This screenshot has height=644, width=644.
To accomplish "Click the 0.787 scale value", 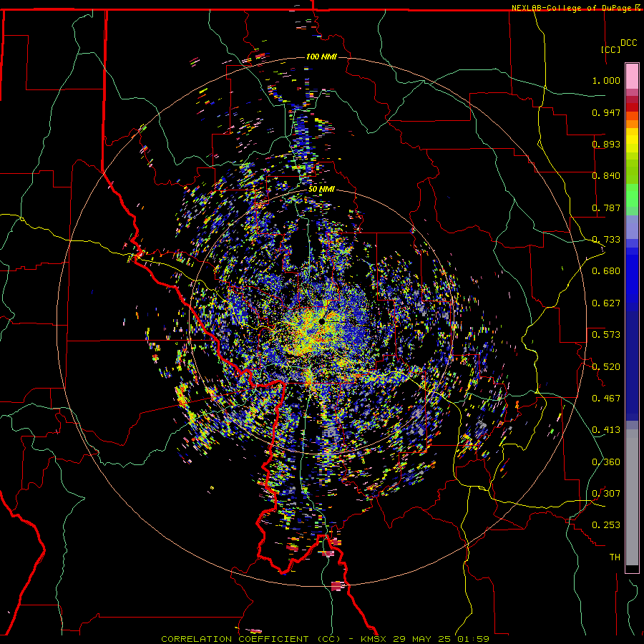I will tap(606, 208).
